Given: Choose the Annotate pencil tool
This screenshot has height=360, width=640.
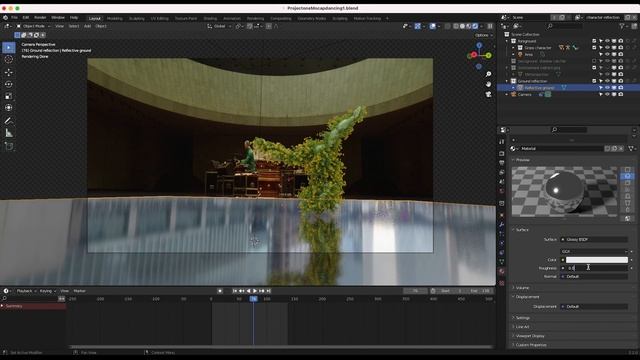Looking at the screenshot, I should [x=9, y=121].
